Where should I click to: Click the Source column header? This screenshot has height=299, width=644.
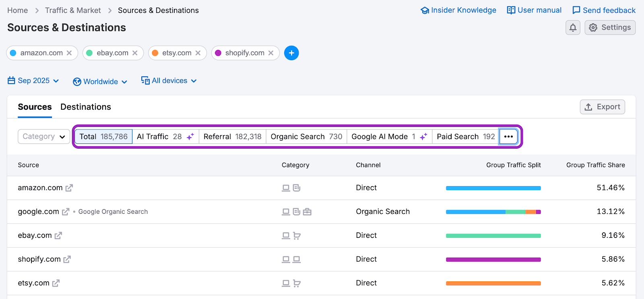pyautogui.click(x=29, y=165)
